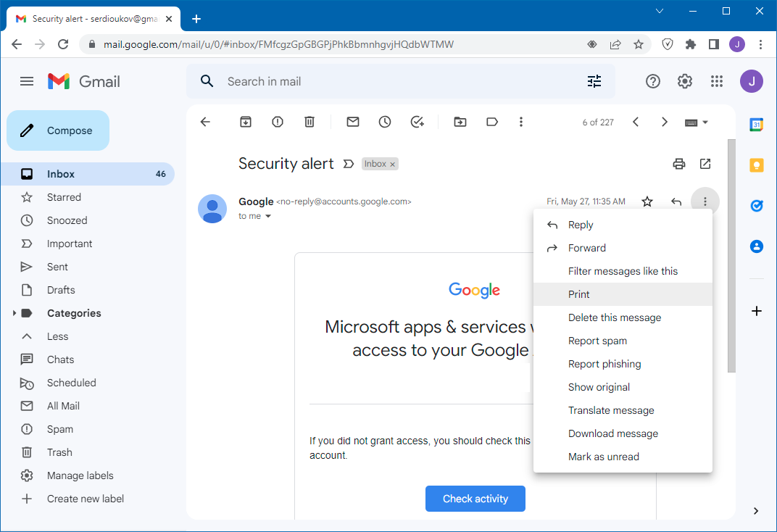Click the Check activity button
The height and width of the screenshot is (532, 777).
click(475, 499)
